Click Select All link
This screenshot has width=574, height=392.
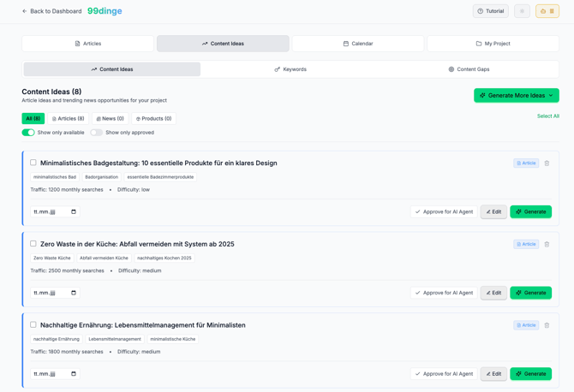point(547,116)
